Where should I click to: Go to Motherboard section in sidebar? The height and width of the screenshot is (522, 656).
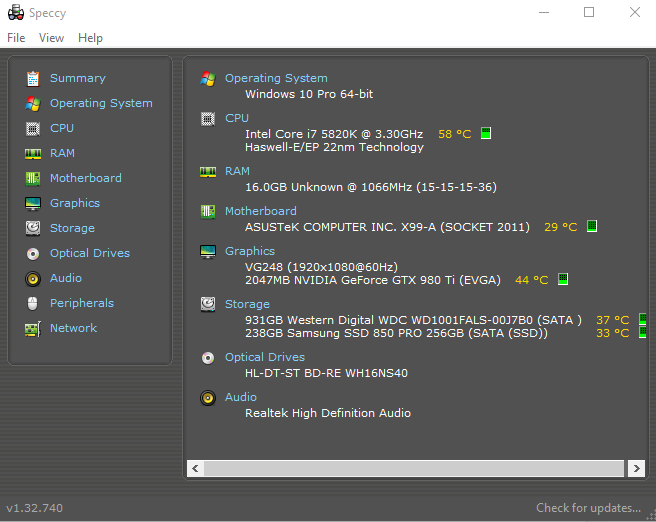pos(86,178)
